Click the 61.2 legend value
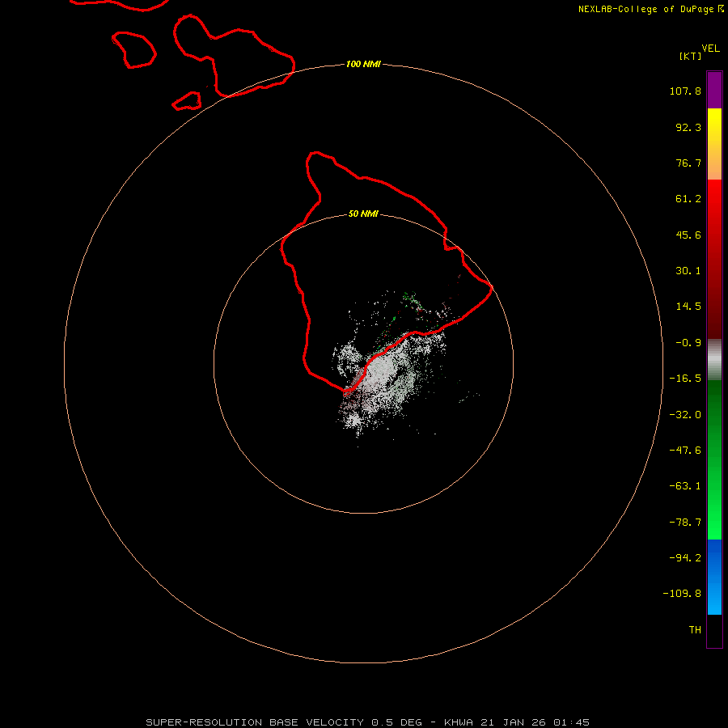The height and width of the screenshot is (728, 728). pyautogui.click(x=688, y=199)
